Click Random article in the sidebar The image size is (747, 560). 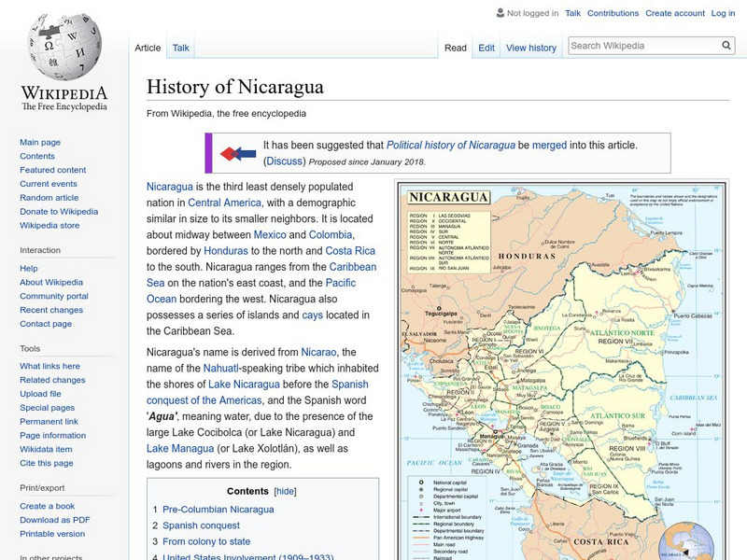[47, 197]
